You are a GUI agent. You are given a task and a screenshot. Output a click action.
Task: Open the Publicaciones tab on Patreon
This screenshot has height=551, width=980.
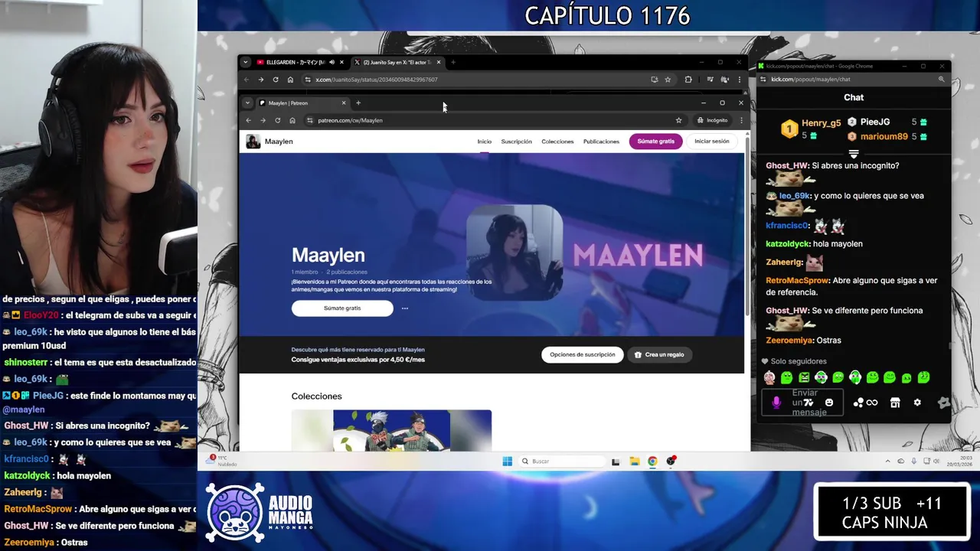click(x=601, y=142)
